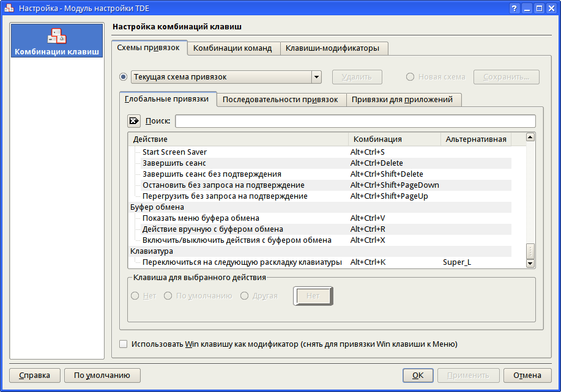Select the Клавиатура group row

click(151, 251)
